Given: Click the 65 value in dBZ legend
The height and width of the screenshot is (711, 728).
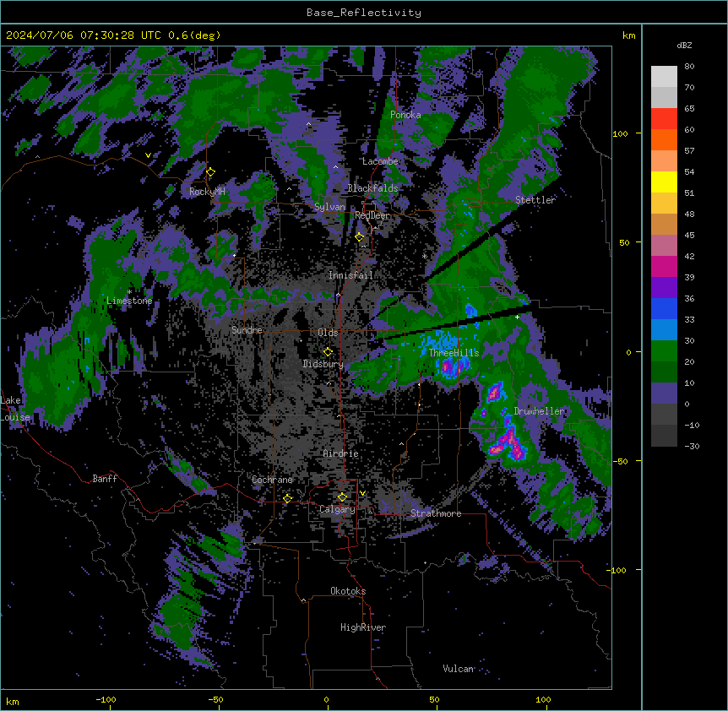Looking at the screenshot, I should pyautogui.click(x=689, y=109).
